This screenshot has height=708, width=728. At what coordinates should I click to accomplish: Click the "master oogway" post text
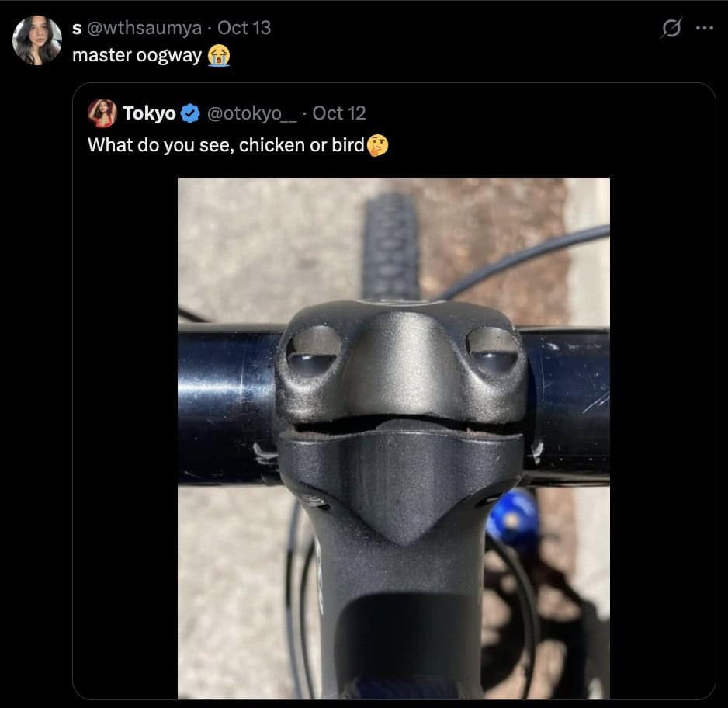point(137,57)
